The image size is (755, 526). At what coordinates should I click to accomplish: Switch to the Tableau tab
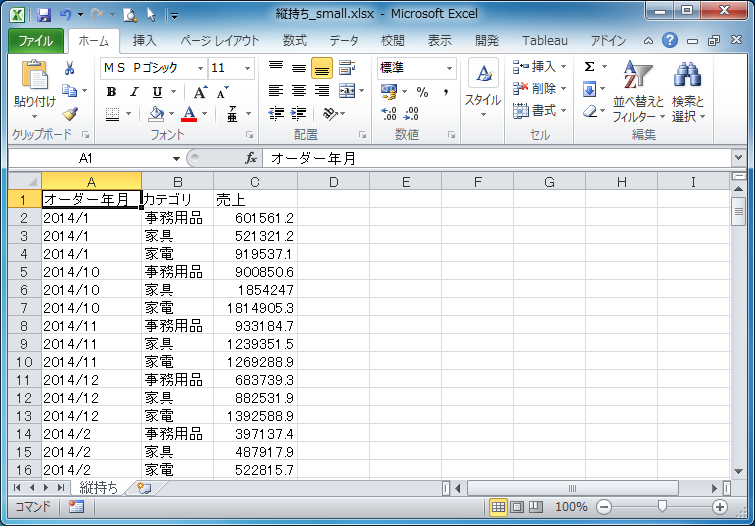pyautogui.click(x=545, y=41)
